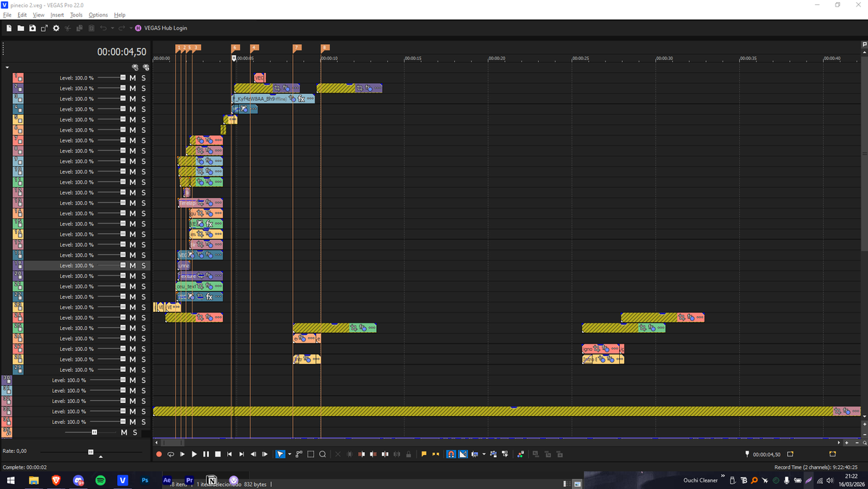Open the Redo history dropdown arrow
The height and width of the screenshot is (489, 868).
pyautogui.click(x=130, y=28)
